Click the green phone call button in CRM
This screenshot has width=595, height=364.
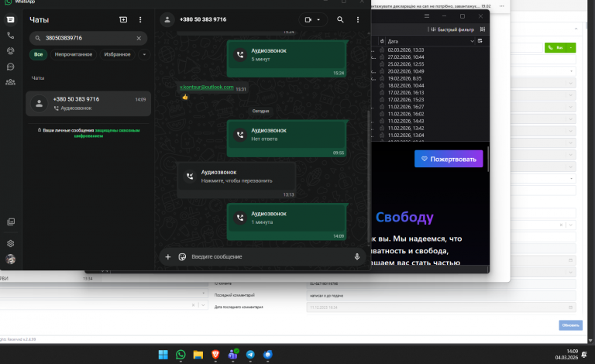[556, 47]
